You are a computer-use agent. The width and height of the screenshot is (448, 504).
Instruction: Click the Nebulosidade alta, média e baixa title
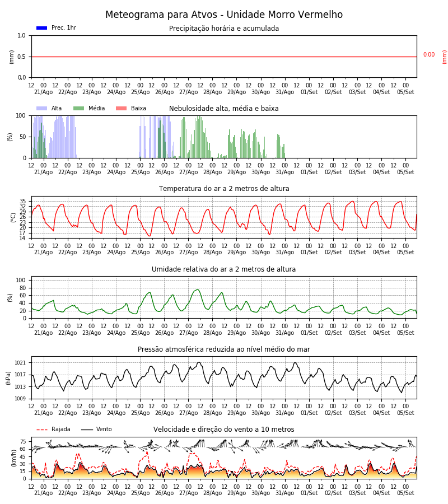223,108
